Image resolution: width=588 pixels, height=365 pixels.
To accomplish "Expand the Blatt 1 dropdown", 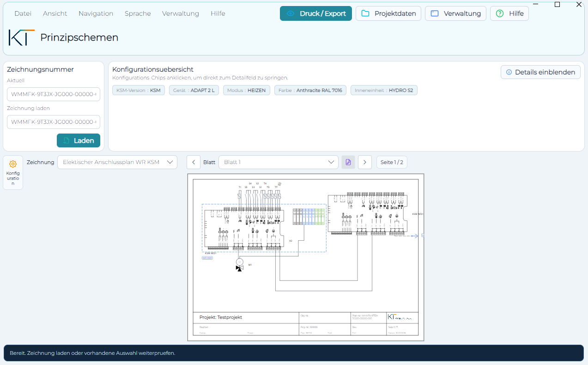I will point(279,162).
